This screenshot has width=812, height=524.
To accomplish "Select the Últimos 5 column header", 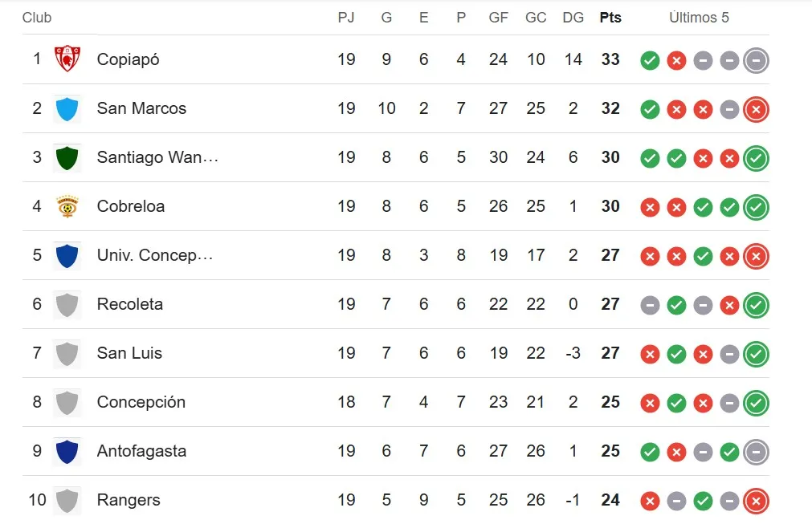I will click(x=699, y=17).
